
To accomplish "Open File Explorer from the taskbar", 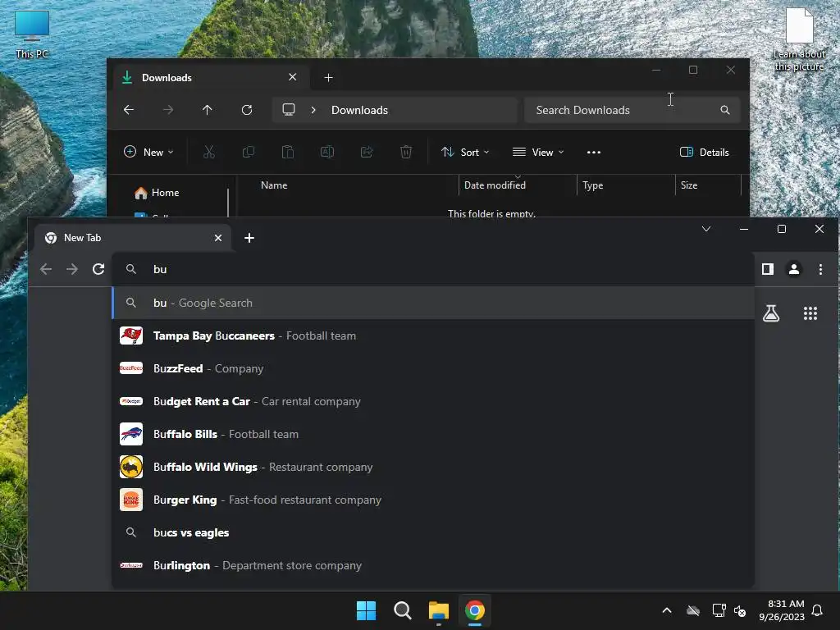I will (439, 610).
